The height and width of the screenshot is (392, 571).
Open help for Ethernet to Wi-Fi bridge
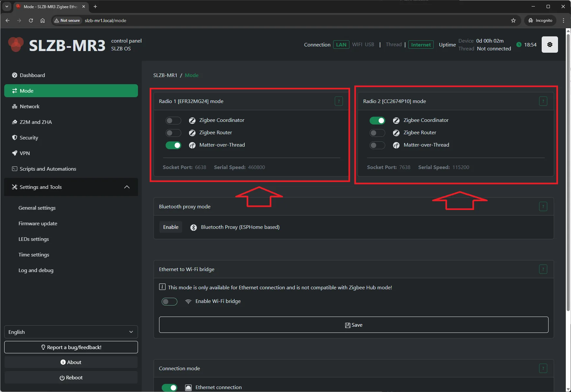(x=543, y=269)
